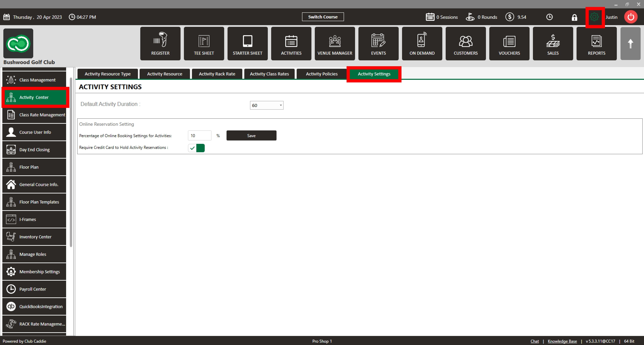This screenshot has width=644, height=345.
Task: Click the sessions calendar icon
Action: [430, 17]
